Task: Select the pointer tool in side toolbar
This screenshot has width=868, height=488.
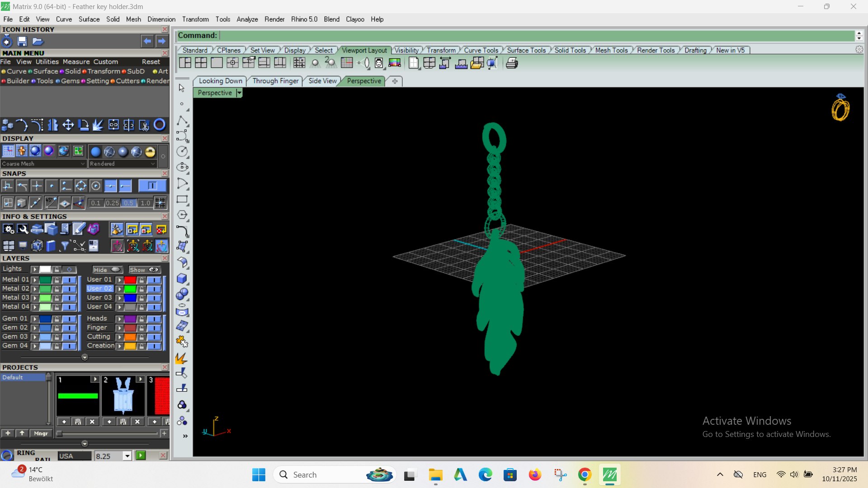Action: point(182,88)
